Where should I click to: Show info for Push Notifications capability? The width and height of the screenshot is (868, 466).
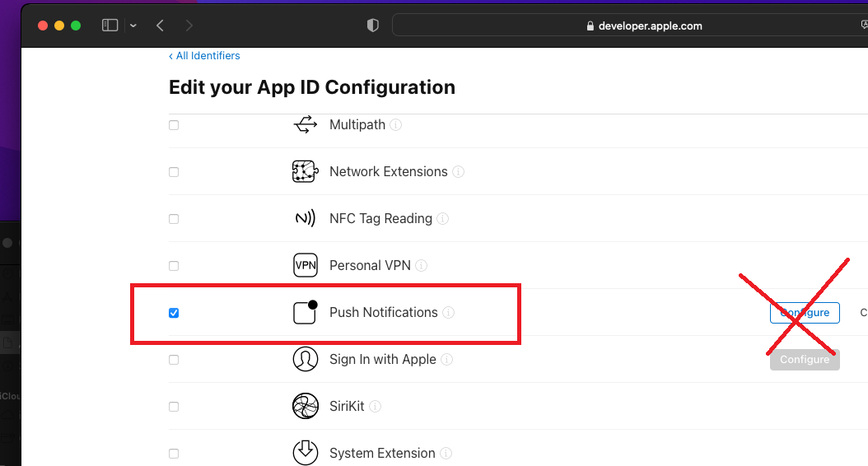[x=448, y=313]
